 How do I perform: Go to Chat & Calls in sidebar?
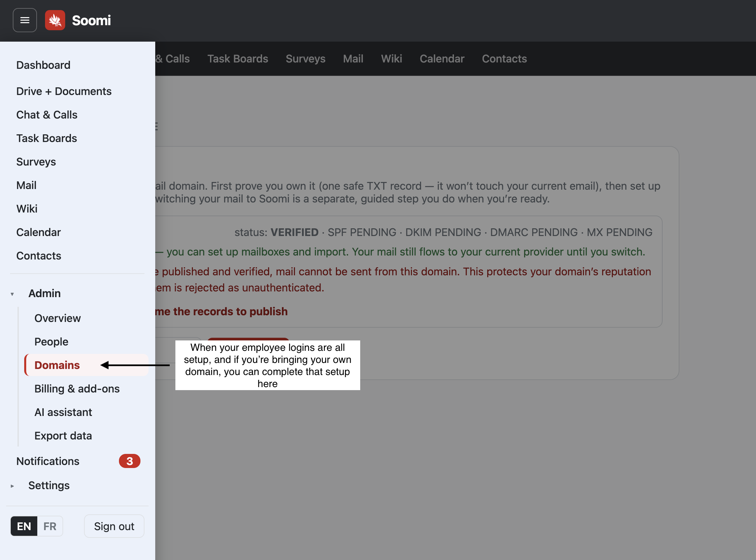(x=47, y=115)
